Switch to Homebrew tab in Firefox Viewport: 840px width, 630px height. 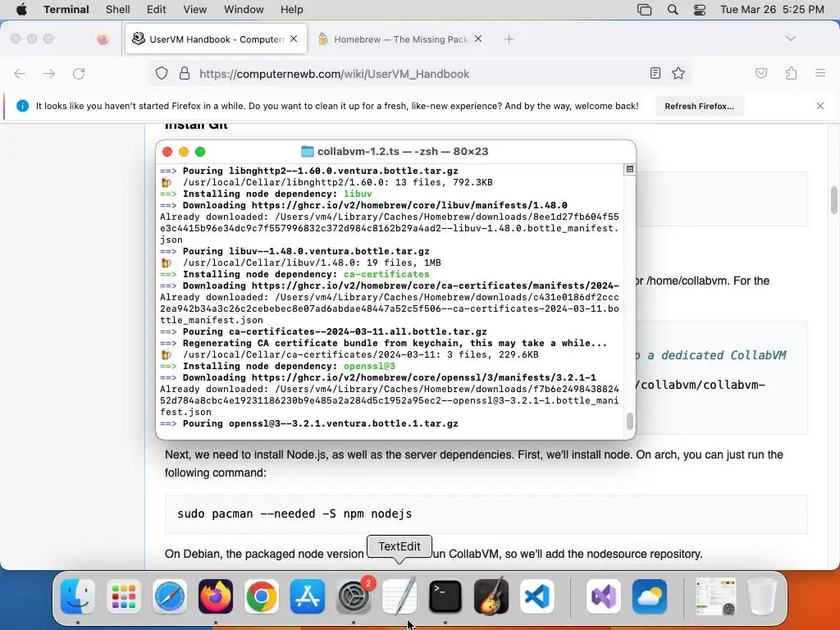[x=400, y=39]
